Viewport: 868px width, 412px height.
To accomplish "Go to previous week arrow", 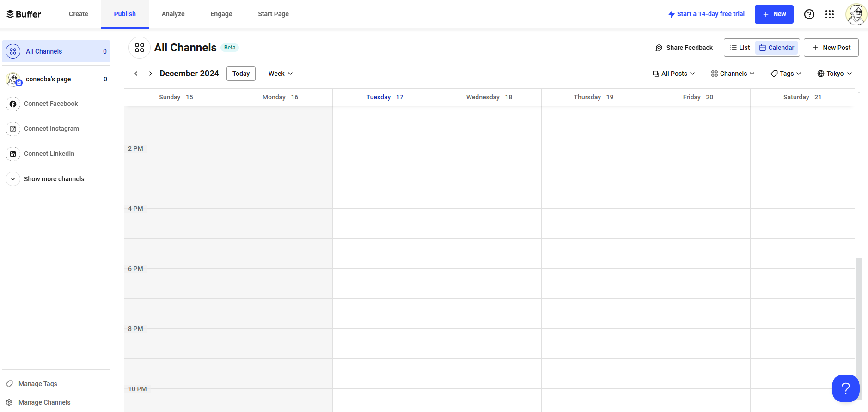I will (136, 74).
